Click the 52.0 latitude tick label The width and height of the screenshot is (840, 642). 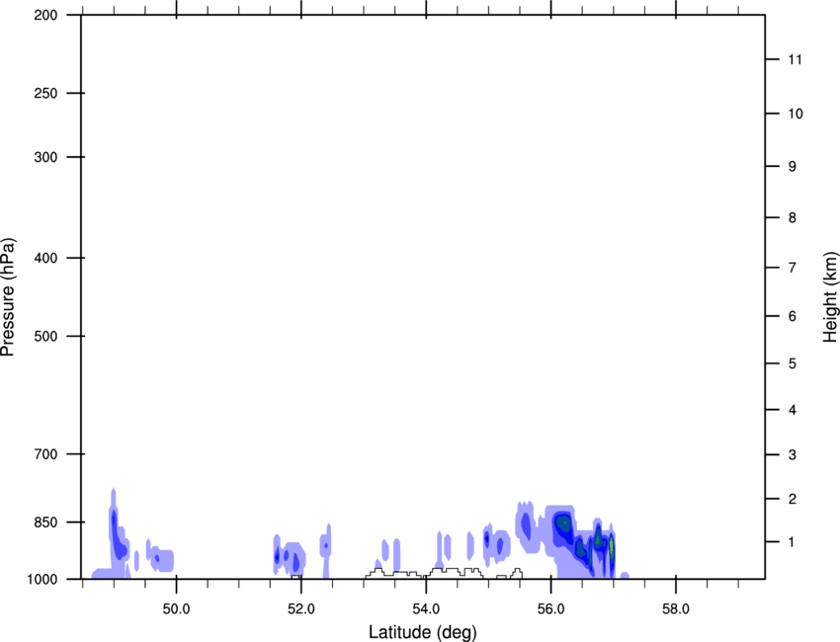coord(301,609)
